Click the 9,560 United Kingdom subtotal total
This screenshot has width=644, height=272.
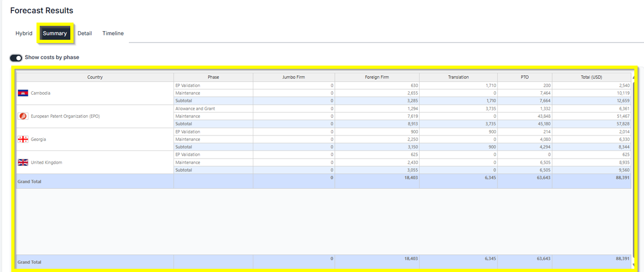tap(624, 170)
